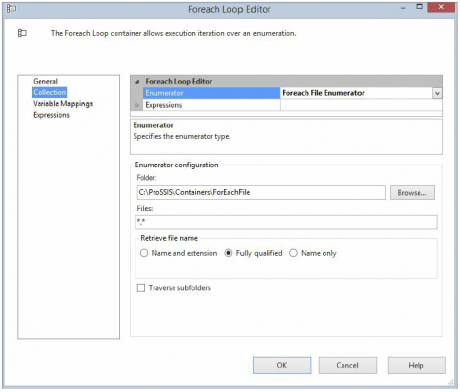
Task: Open the Expressions page in left list
Action: [x=51, y=115]
